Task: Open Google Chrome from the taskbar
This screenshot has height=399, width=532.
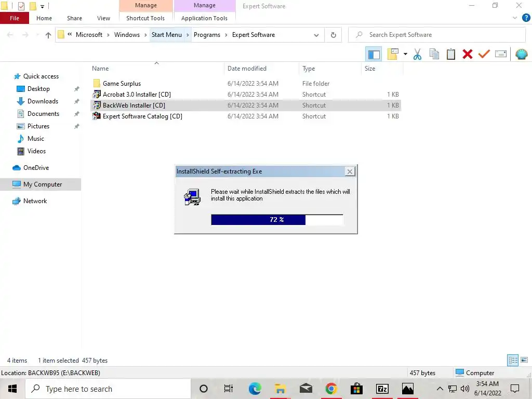Action: (331, 389)
